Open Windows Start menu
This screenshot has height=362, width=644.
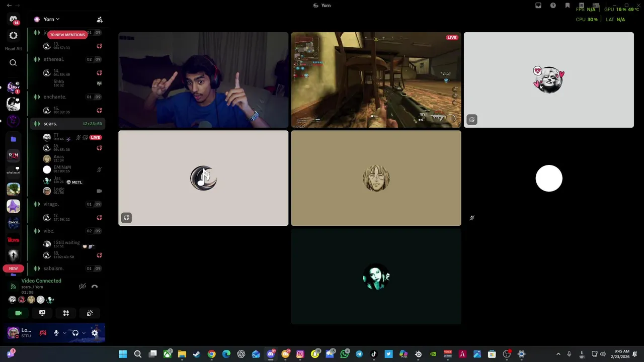click(123, 354)
